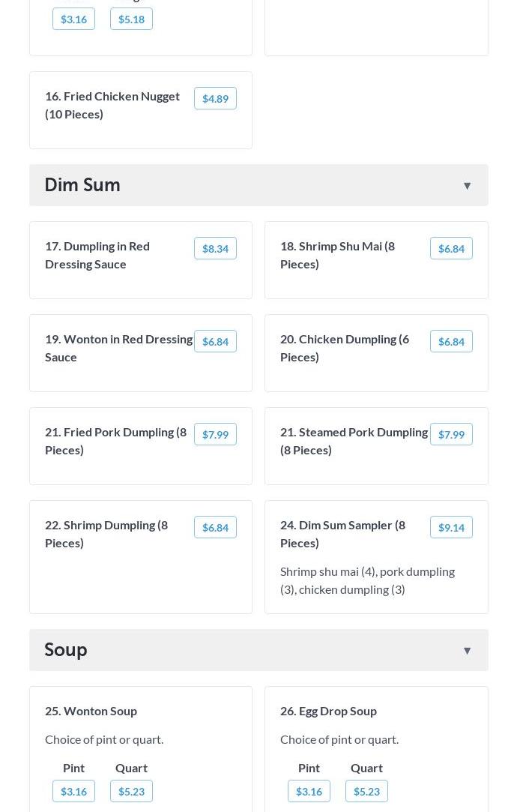Add Shrimp Shu Mai at $6.84
The height and width of the screenshot is (812, 517).
coord(451,248)
